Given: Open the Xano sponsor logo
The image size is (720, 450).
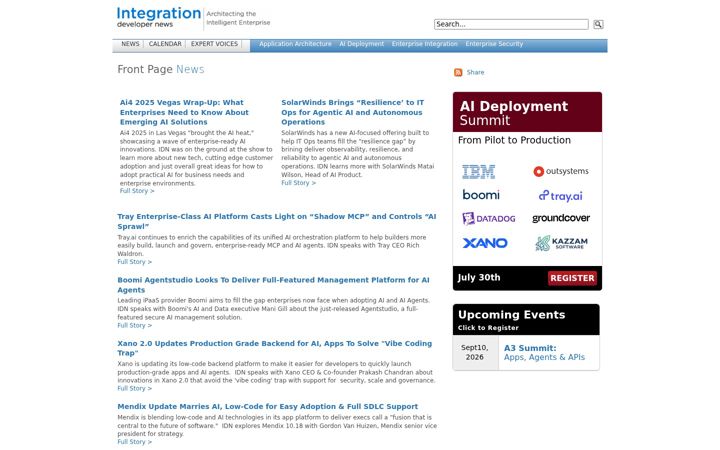Looking at the screenshot, I should [485, 243].
